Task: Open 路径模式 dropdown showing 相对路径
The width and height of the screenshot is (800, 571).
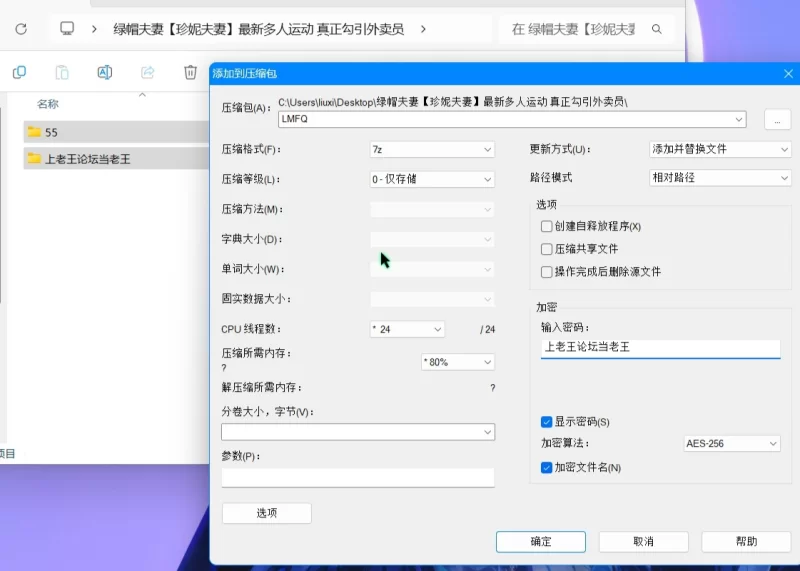Action: (x=720, y=178)
